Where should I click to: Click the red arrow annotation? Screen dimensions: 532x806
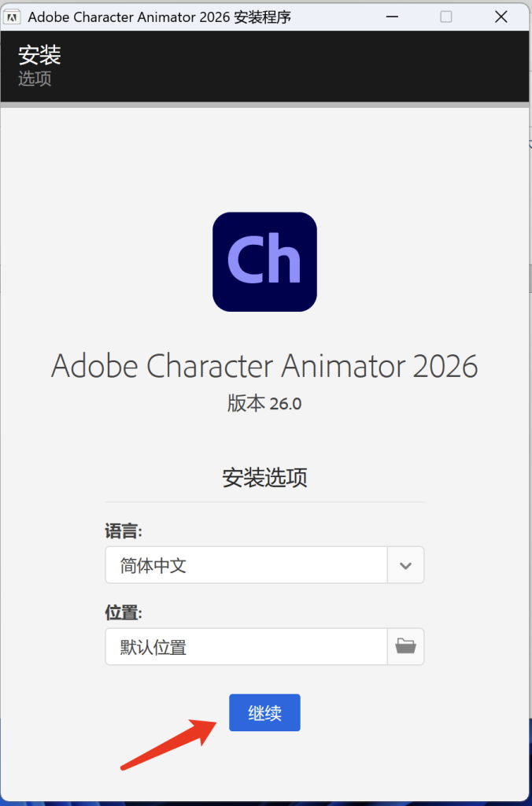coord(169,744)
